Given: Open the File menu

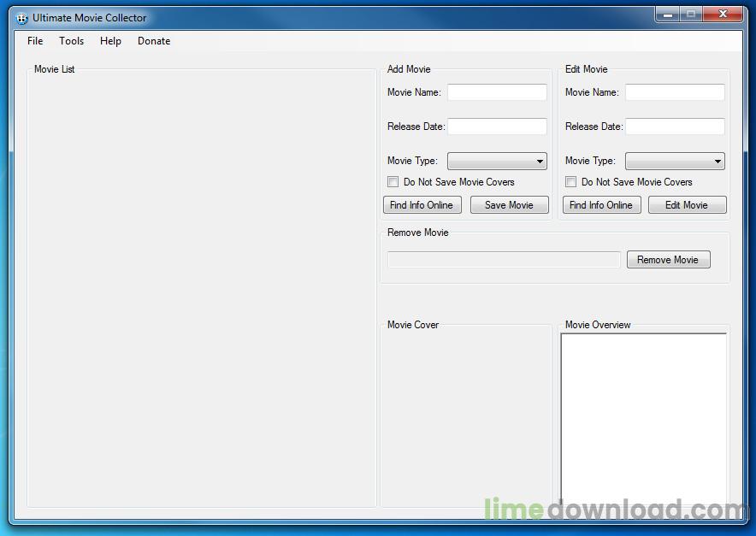Looking at the screenshot, I should coord(35,41).
